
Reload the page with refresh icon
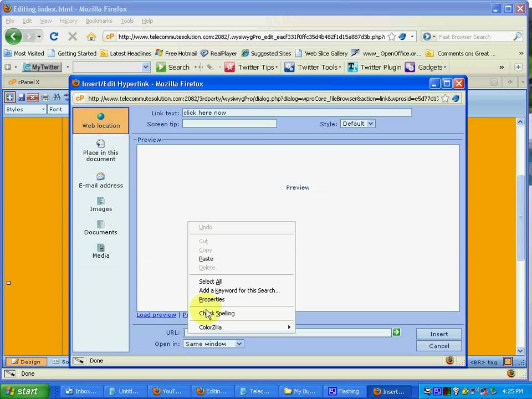click(x=54, y=37)
